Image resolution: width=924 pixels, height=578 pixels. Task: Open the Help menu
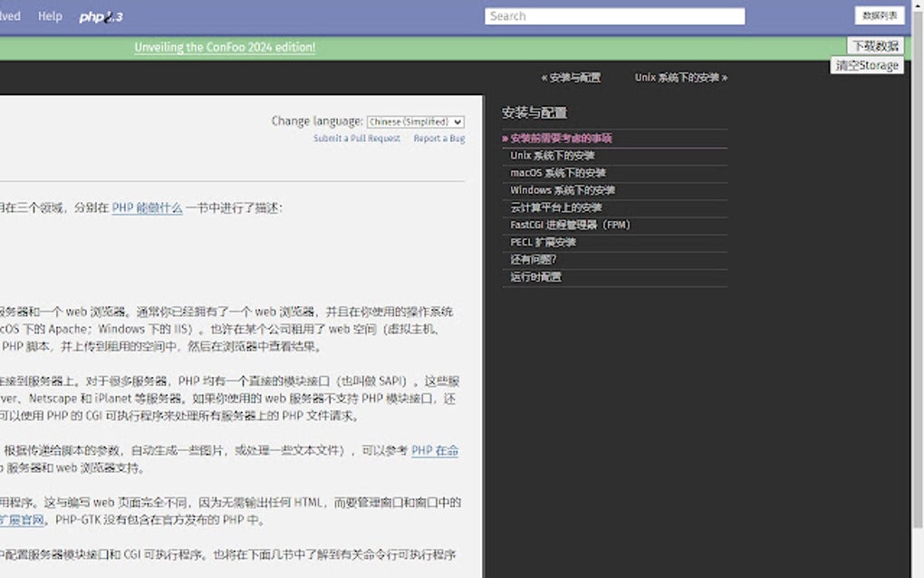[50, 15]
